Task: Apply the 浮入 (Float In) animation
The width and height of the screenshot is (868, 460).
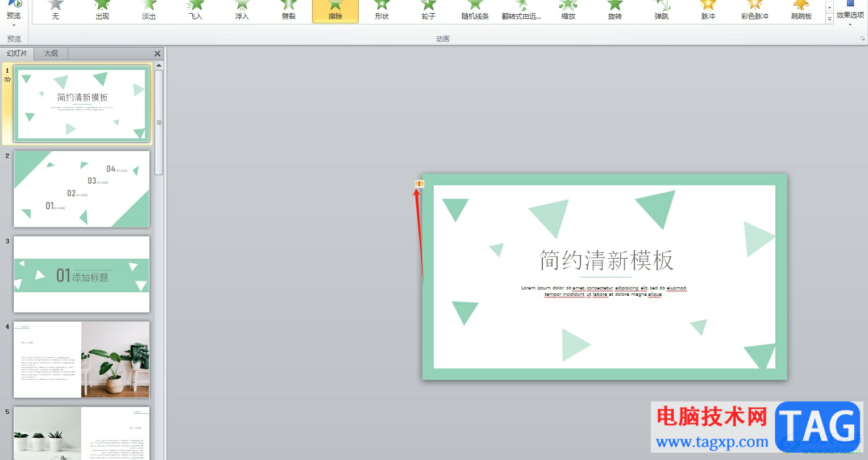Action: pos(242,11)
